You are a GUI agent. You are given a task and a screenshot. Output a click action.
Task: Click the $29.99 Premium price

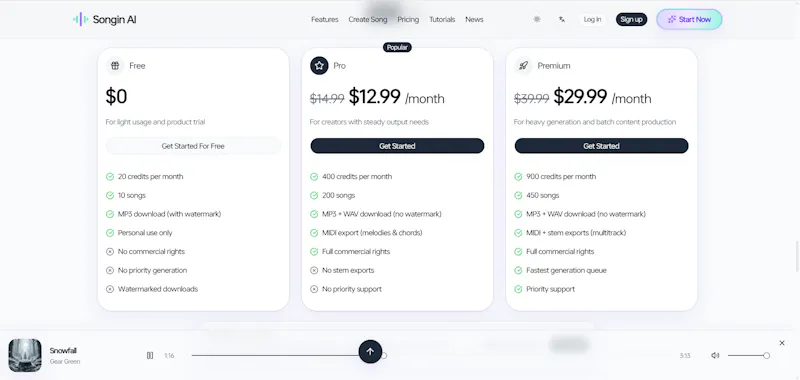580,96
